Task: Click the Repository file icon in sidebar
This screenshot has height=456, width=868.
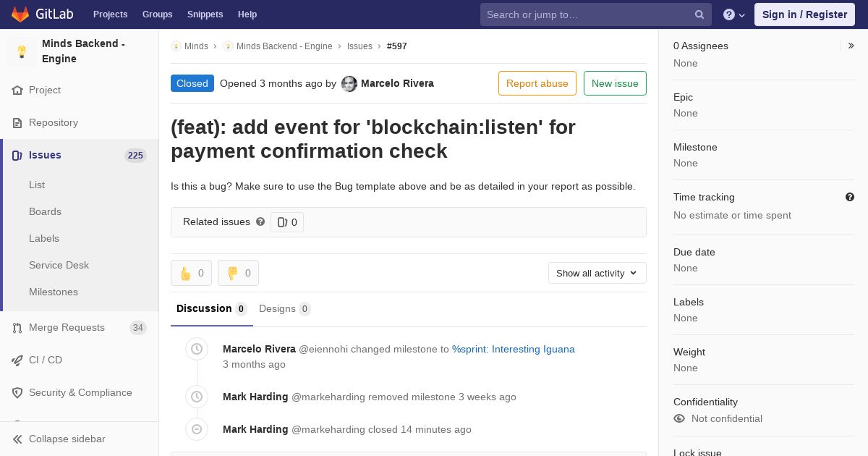Action: [17, 123]
